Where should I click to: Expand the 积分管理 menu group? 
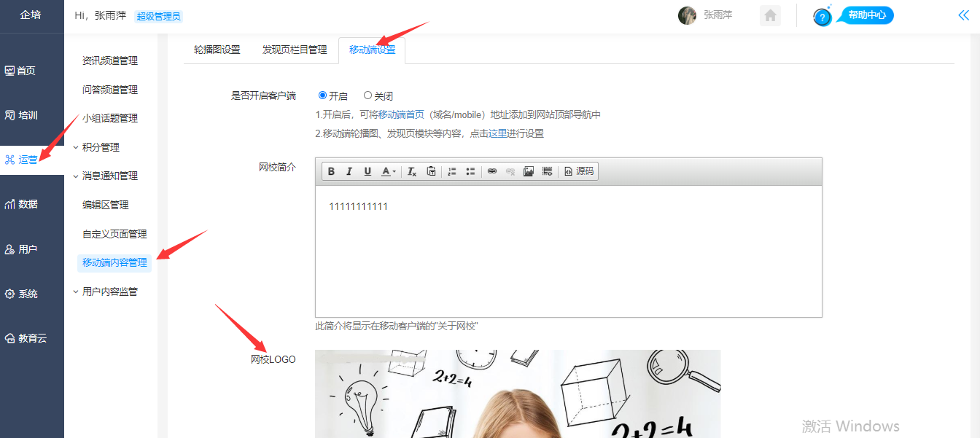100,147
